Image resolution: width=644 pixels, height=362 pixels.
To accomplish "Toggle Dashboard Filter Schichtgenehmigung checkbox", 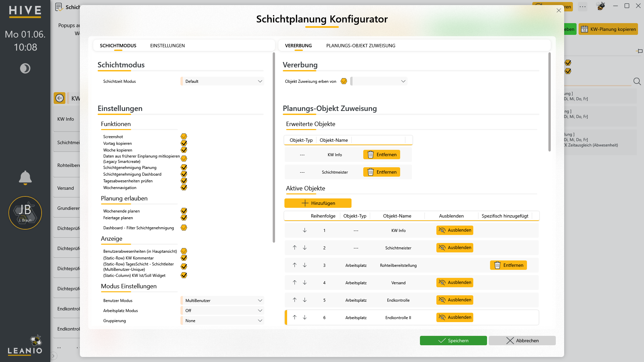I will click(x=184, y=228).
